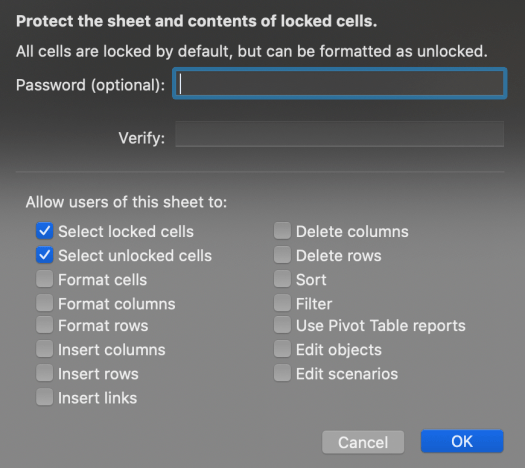
Task: Confirm sheet protection with OK
Action: click(462, 442)
